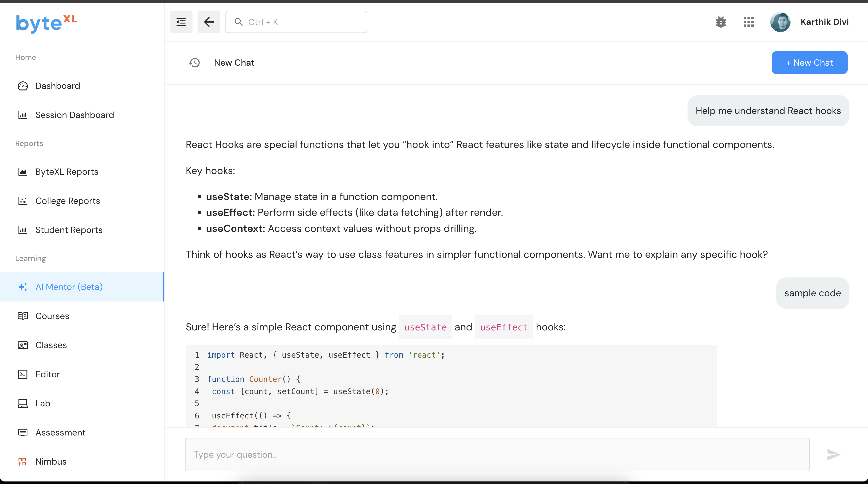Select Student Reports in sidebar

[x=69, y=230]
